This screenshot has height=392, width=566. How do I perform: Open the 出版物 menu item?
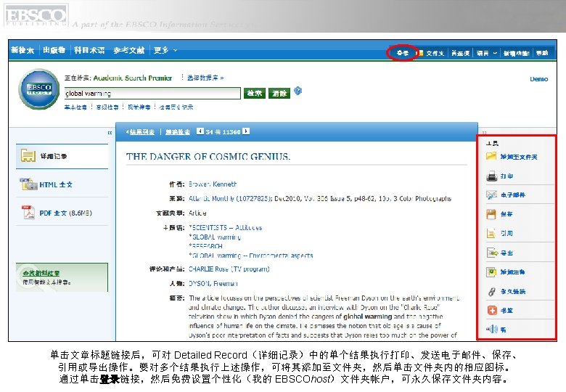tap(54, 50)
